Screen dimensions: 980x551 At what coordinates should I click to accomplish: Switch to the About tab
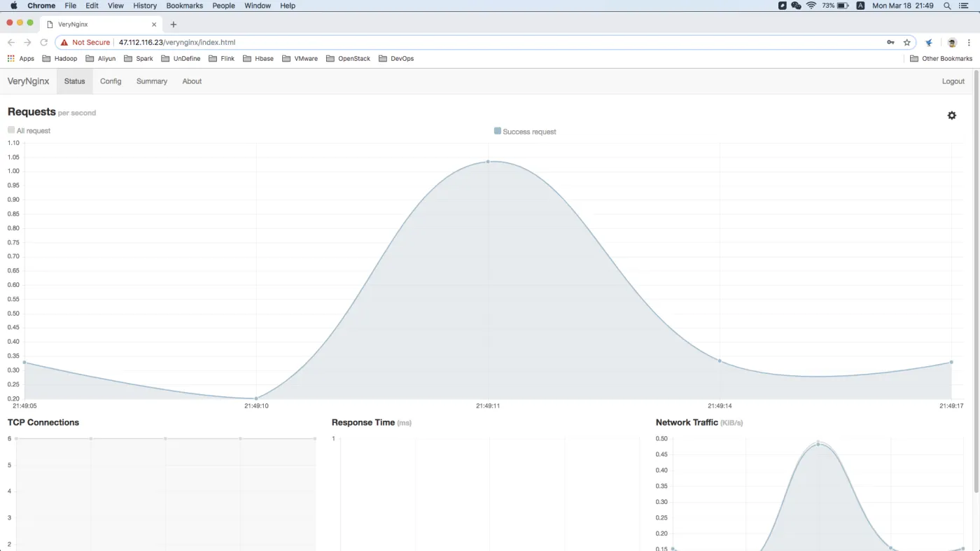192,81
